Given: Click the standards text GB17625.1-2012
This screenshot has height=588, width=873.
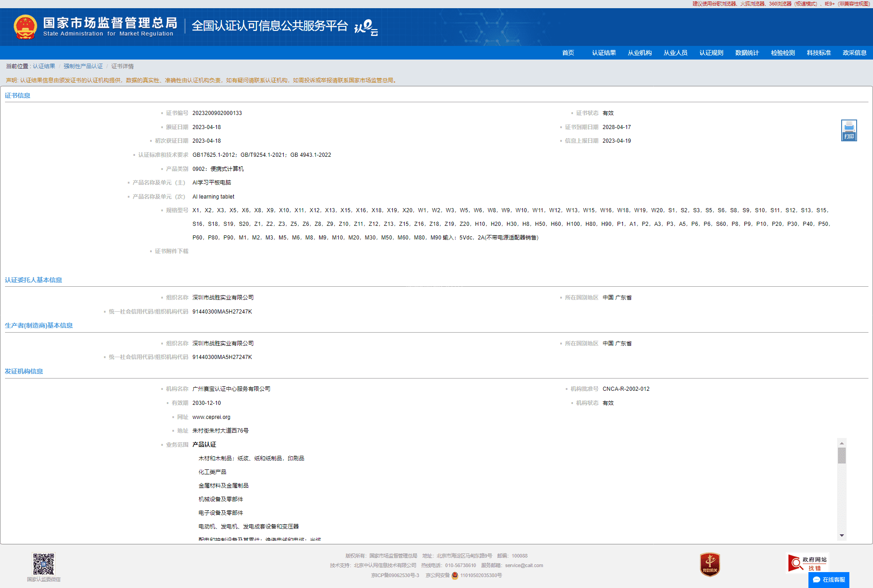Looking at the screenshot, I should pos(213,155).
